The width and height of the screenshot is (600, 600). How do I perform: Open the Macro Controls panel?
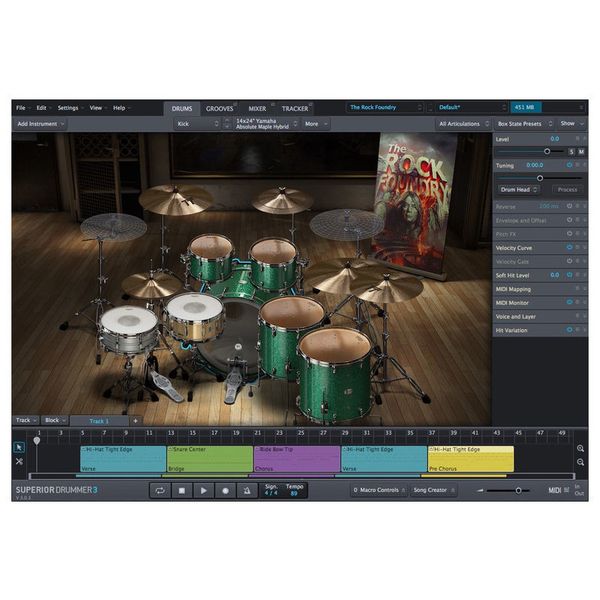379,490
